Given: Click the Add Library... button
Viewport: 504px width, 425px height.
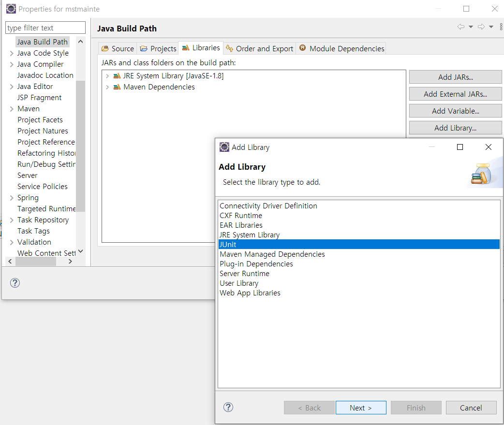Looking at the screenshot, I should [x=455, y=128].
